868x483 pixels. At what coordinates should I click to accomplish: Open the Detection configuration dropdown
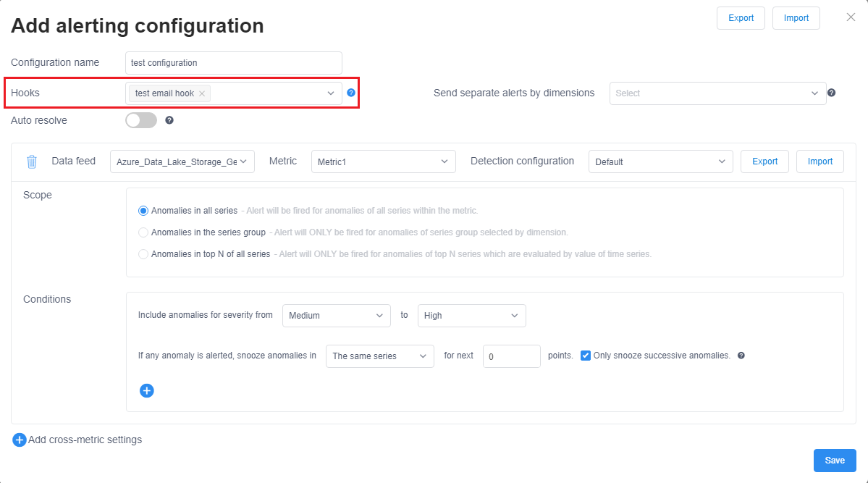pyautogui.click(x=660, y=161)
